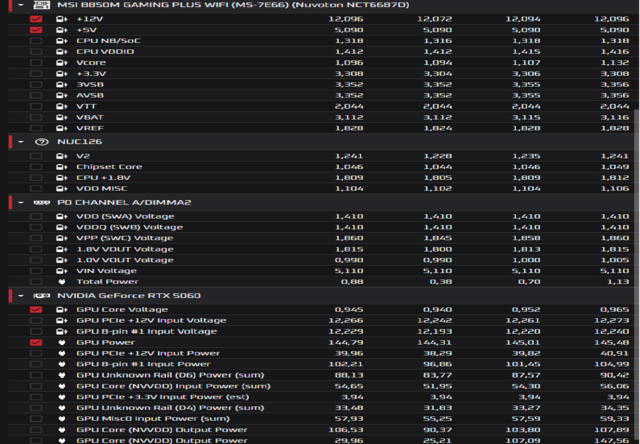Click the 12,072 value on the +12V row
640x444 pixels.
(x=434, y=19)
